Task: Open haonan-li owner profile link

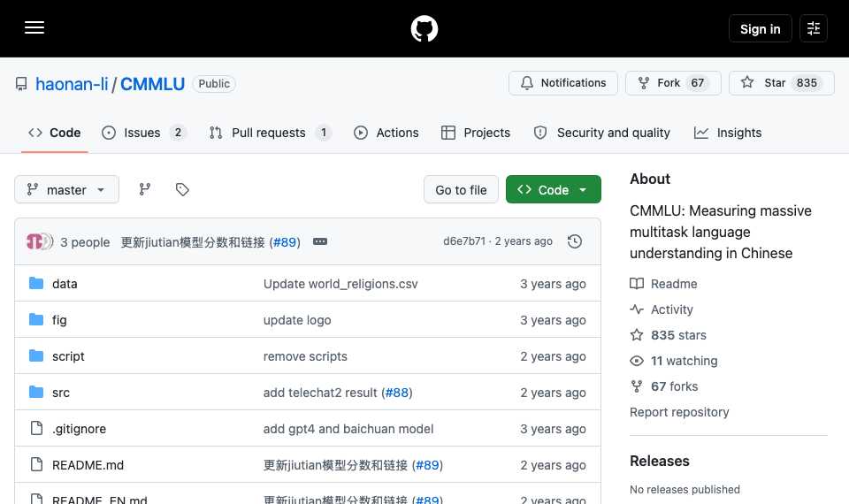Action: [x=72, y=84]
